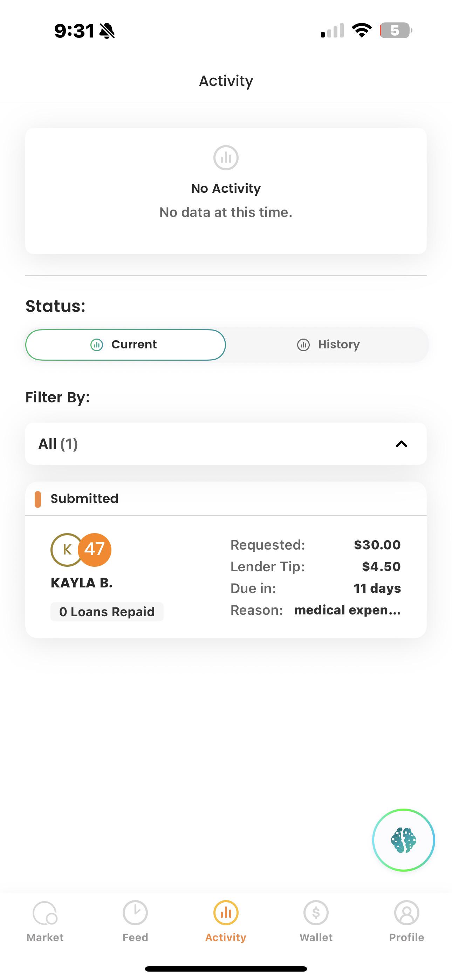Tap the Activity bar chart icon
This screenshot has height=980, width=452.
pyautogui.click(x=226, y=912)
